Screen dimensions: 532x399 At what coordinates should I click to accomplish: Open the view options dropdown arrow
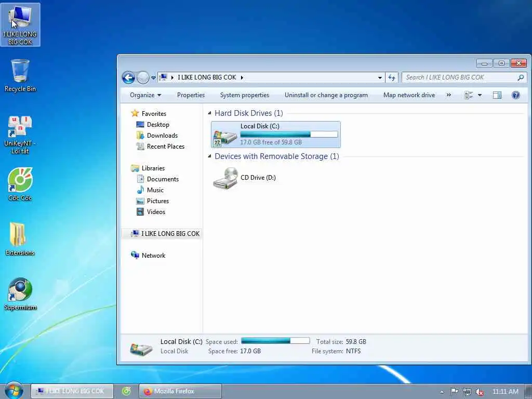[480, 96]
